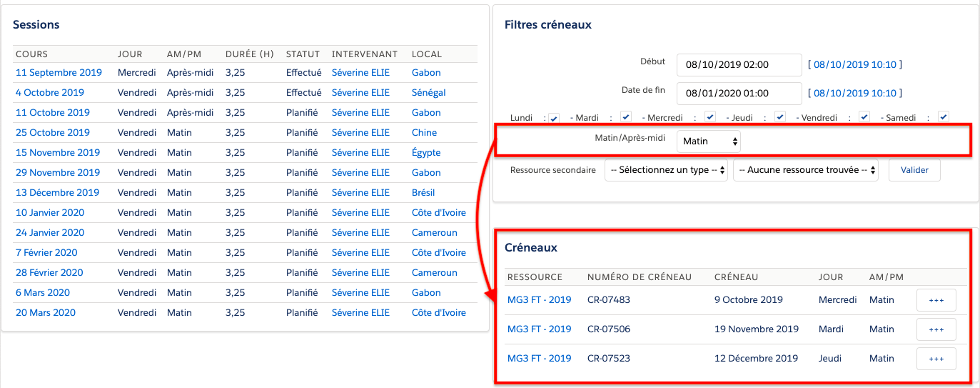
Task: Expand the Sélectionnez un type dropdown
Action: click(665, 170)
